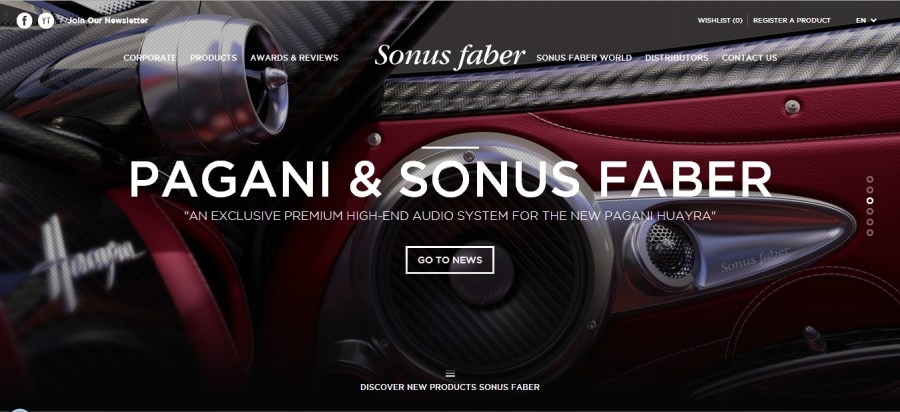Open the Wishlist (0) link

(720, 20)
